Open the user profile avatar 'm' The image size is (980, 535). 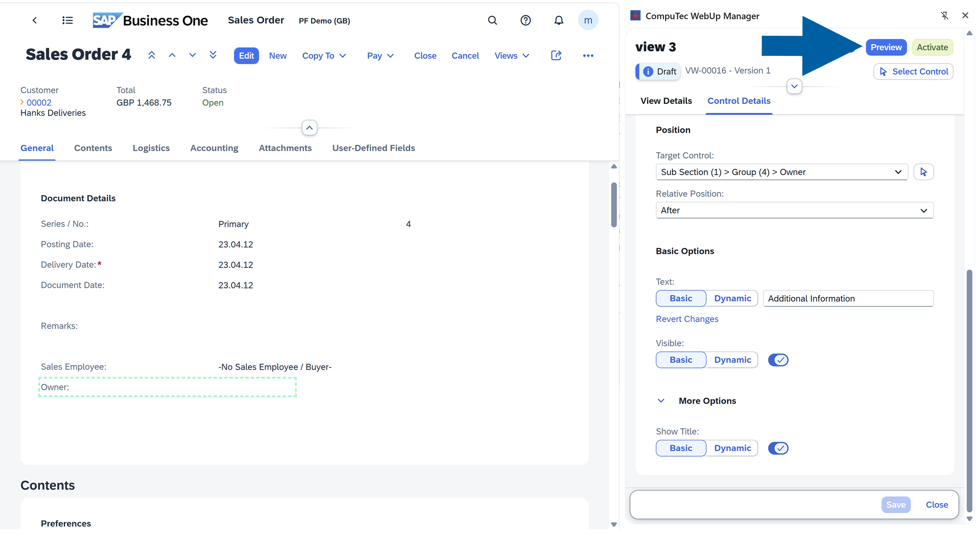(x=588, y=20)
